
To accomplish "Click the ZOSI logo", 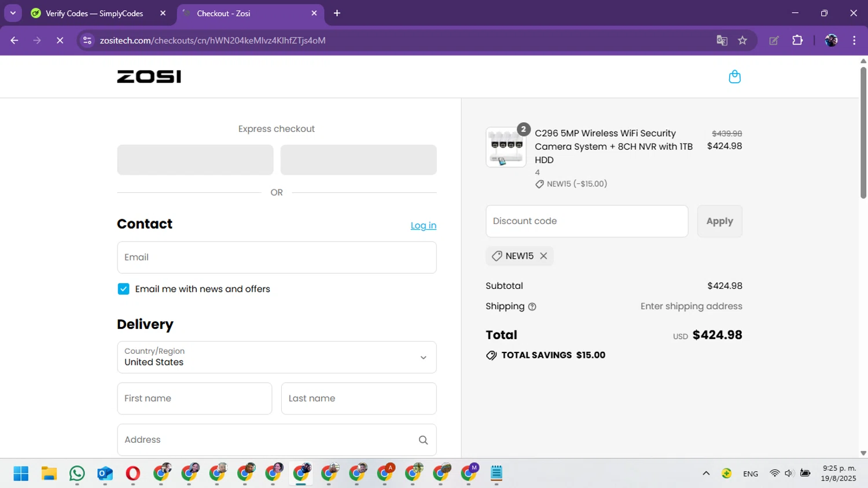I will coord(149,76).
